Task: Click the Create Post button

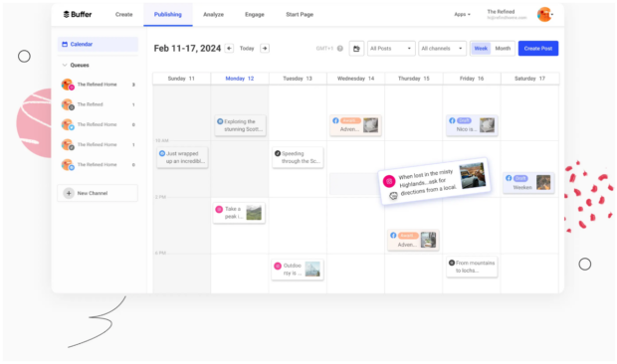Action: pyautogui.click(x=538, y=49)
